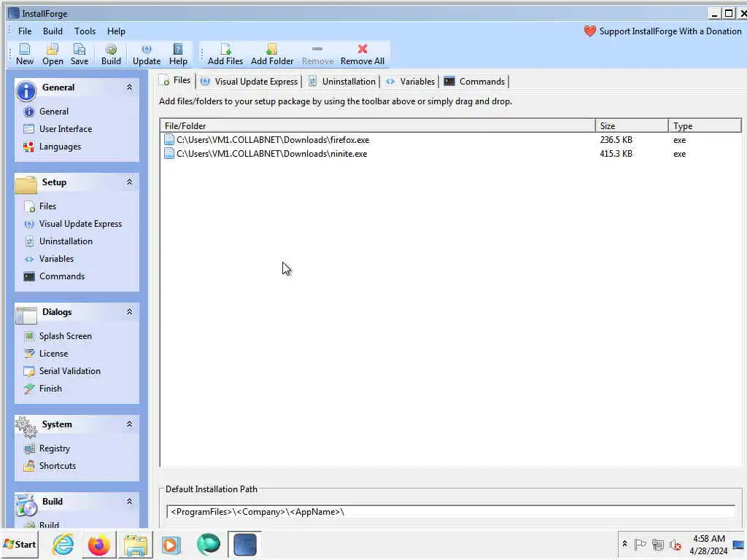Screen dimensions: 747x560
Task: Click the Open project toolbar icon
Action: click(x=53, y=54)
